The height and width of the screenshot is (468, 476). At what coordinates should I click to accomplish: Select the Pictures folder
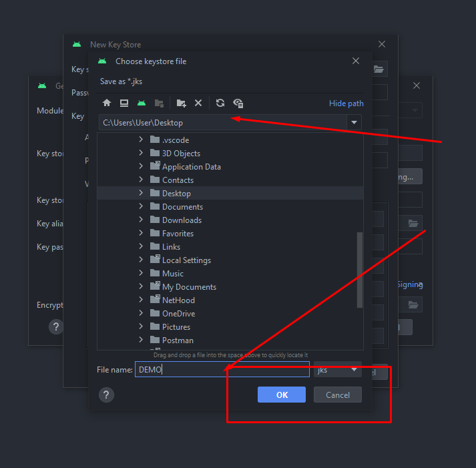tap(176, 327)
